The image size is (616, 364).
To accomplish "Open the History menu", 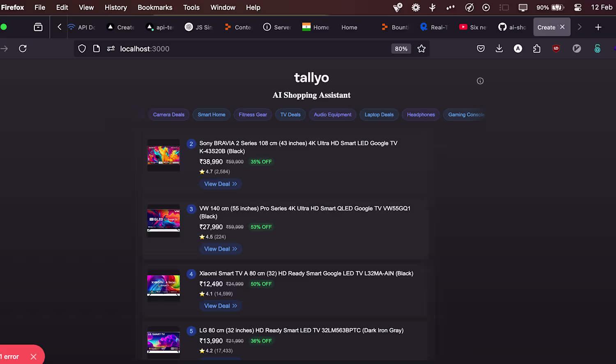I will pyautogui.click(x=116, y=7).
